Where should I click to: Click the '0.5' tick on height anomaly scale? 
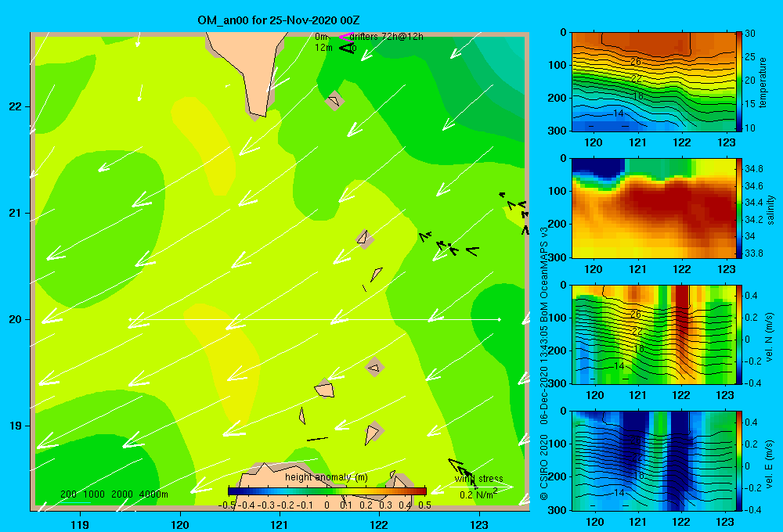coord(424,505)
